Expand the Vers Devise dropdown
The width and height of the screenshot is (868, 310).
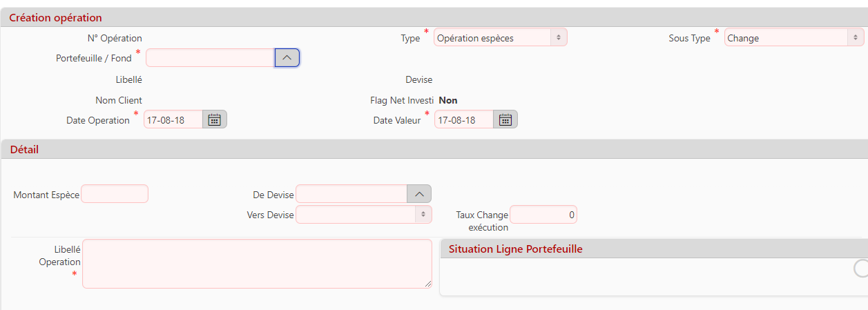click(363, 215)
